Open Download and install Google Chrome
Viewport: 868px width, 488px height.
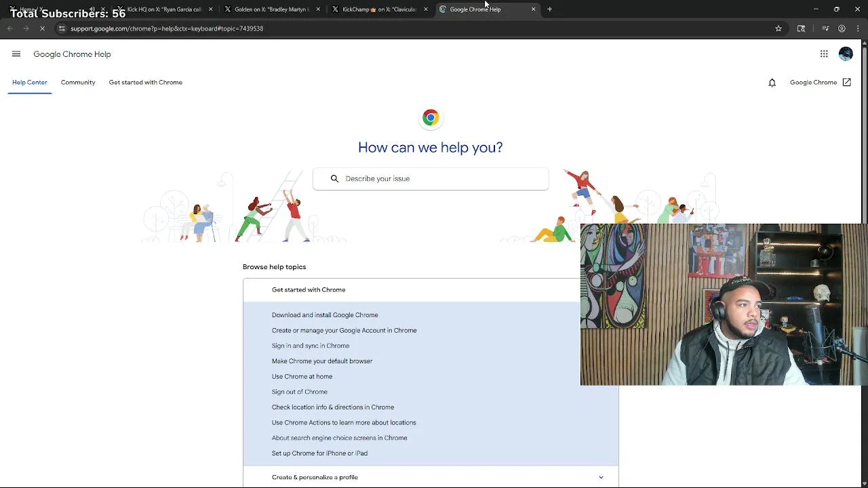point(325,315)
